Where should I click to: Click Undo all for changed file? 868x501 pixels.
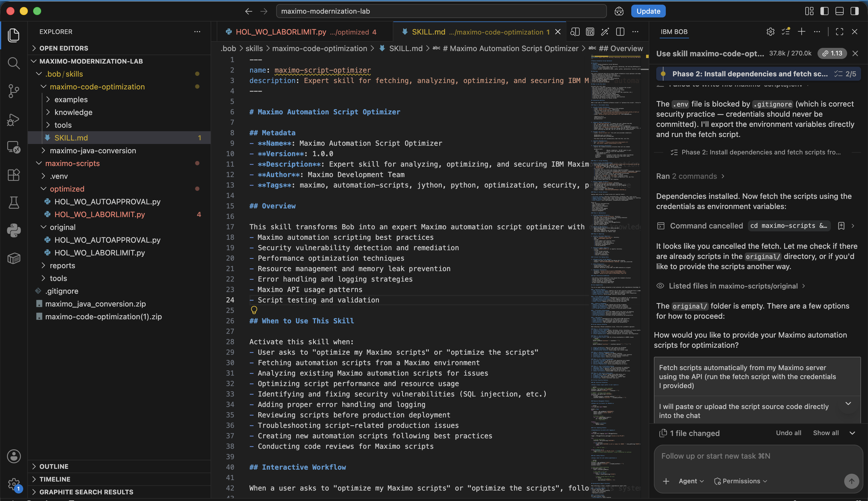pos(788,433)
